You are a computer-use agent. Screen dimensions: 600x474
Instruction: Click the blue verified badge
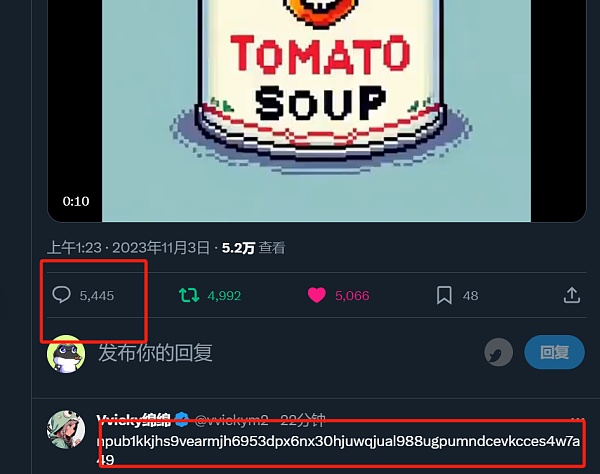click(x=182, y=420)
